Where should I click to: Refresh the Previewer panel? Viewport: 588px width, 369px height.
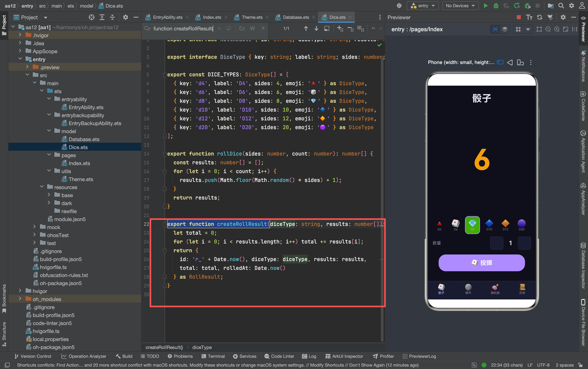pyautogui.click(x=540, y=17)
